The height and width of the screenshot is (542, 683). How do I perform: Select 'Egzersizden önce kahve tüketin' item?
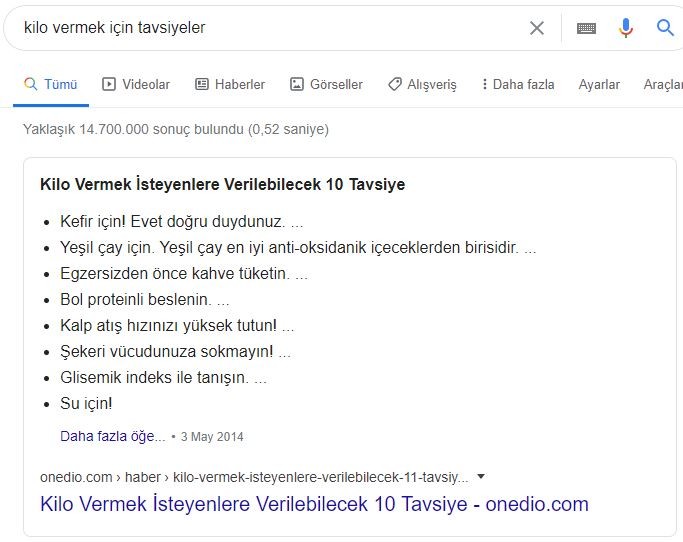click(x=184, y=274)
